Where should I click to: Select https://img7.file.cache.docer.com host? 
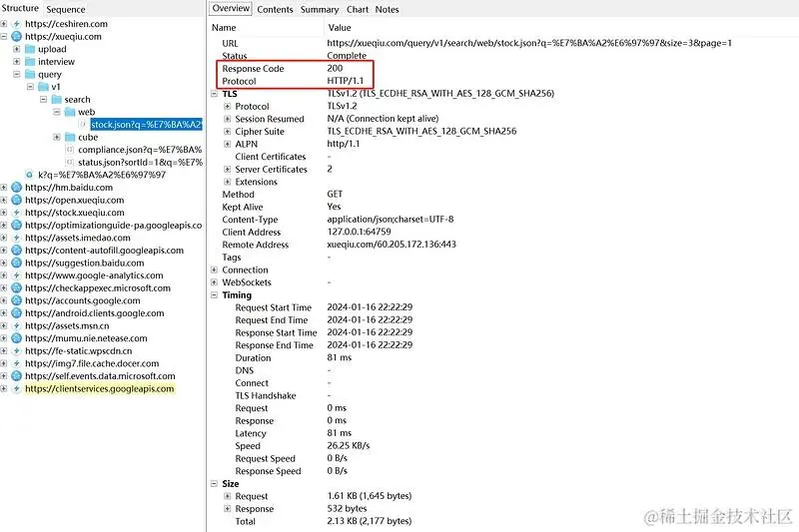pyautogui.click(x=92, y=363)
